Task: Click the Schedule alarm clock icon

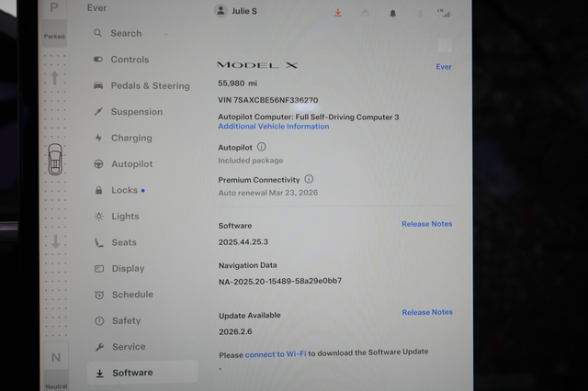Action: pos(99,295)
